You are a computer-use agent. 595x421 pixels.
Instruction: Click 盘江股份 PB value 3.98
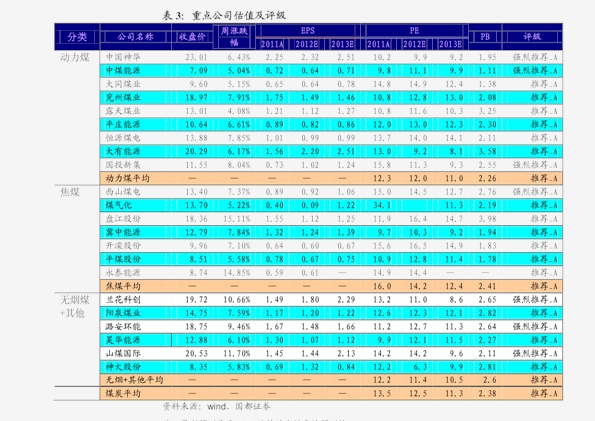(x=487, y=219)
